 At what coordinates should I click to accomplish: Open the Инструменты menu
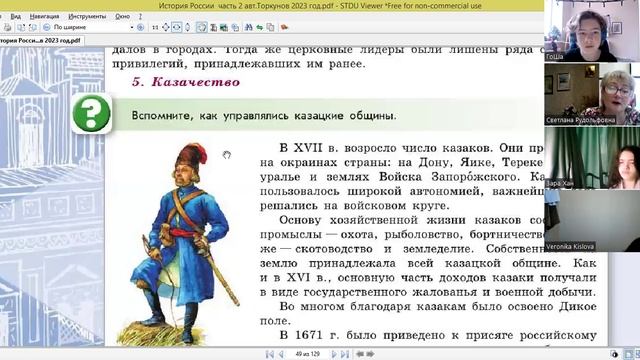87,16
